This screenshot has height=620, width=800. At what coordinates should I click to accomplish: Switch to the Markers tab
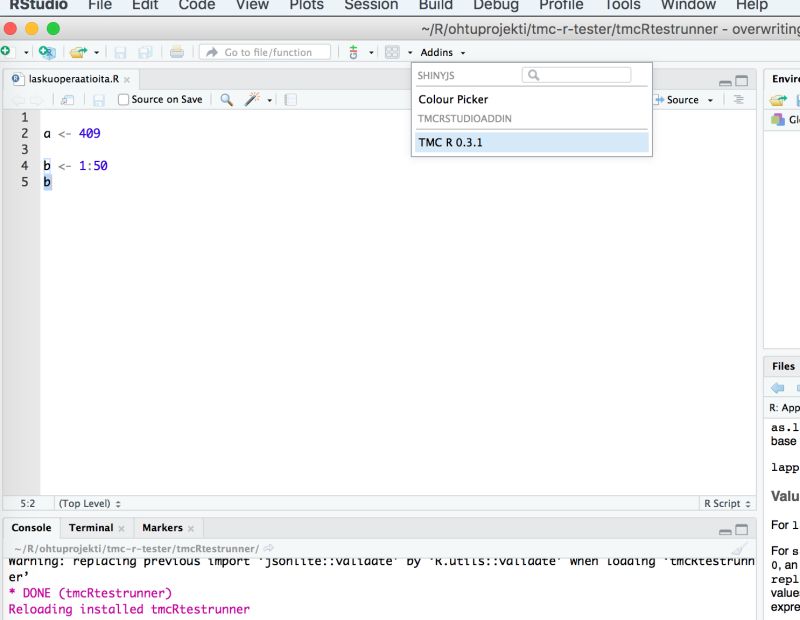point(162,527)
